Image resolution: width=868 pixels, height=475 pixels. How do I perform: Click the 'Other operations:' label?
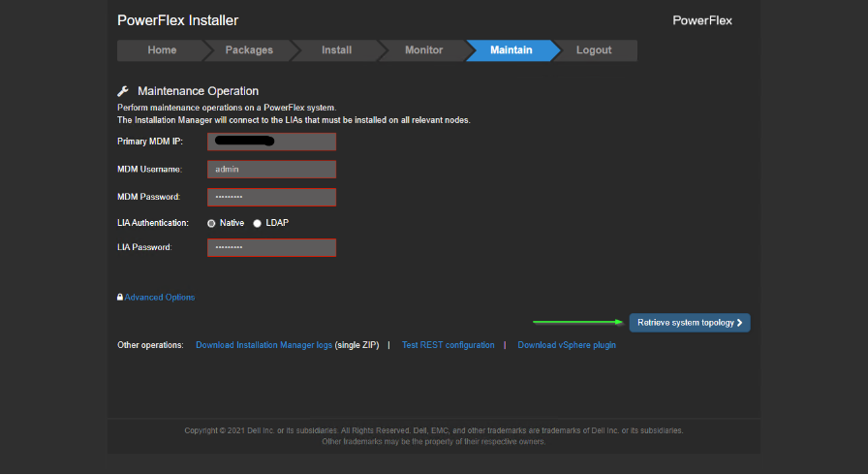pyautogui.click(x=150, y=345)
